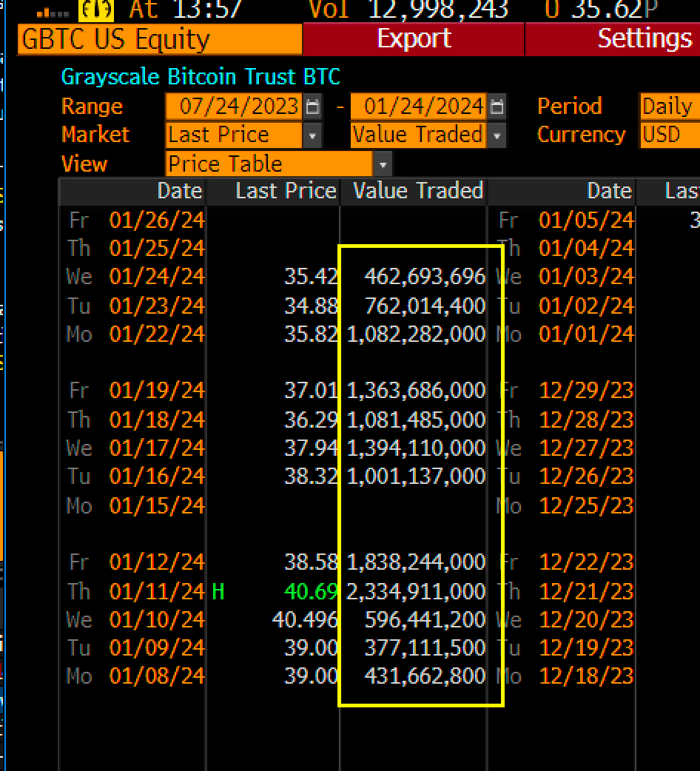
Task: Click value traded 1,082,282,000
Action: click(416, 335)
